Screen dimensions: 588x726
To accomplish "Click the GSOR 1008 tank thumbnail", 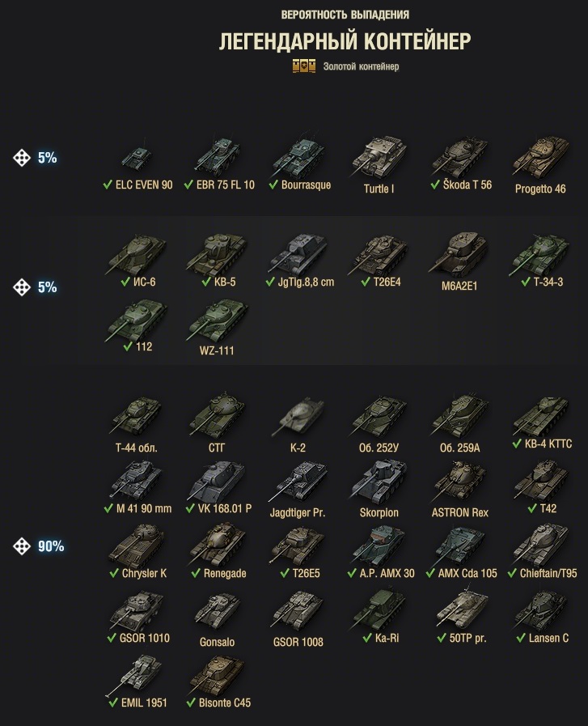I will [x=298, y=611].
